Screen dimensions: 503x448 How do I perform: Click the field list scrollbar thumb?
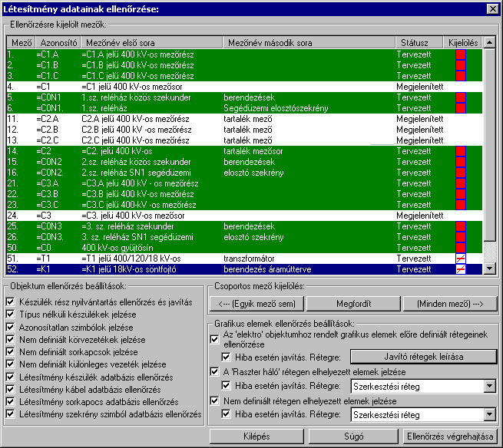click(489, 145)
